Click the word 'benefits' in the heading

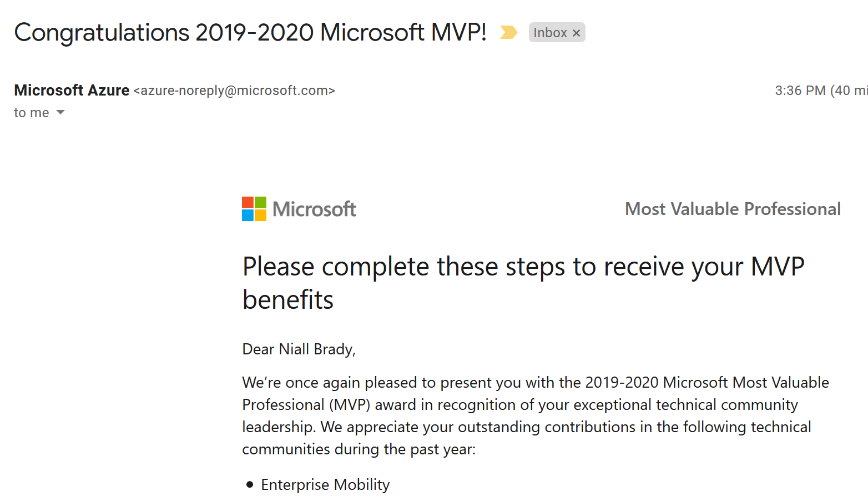(x=288, y=300)
